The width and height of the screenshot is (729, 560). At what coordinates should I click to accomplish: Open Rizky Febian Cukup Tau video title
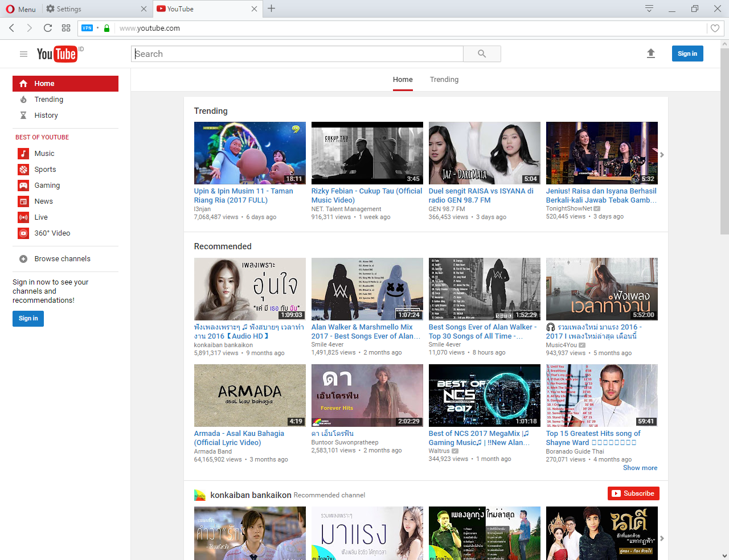click(x=367, y=196)
